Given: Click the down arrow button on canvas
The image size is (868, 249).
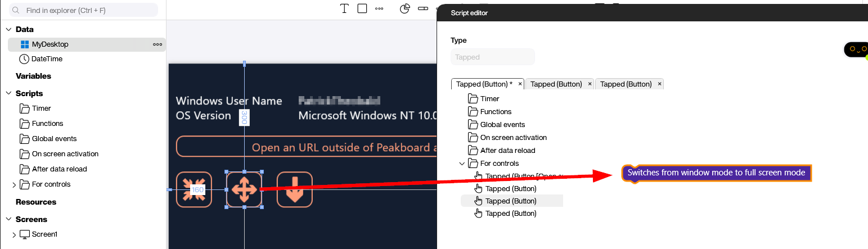Looking at the screenshot, I should pyautogui.click(x=295, y=189).
